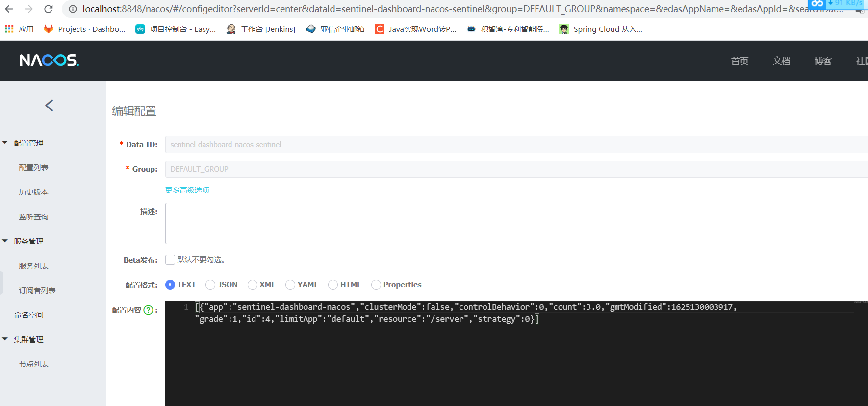Open the apps grid bookmark icon
This screenshot has height=406, width=868.
9,29
